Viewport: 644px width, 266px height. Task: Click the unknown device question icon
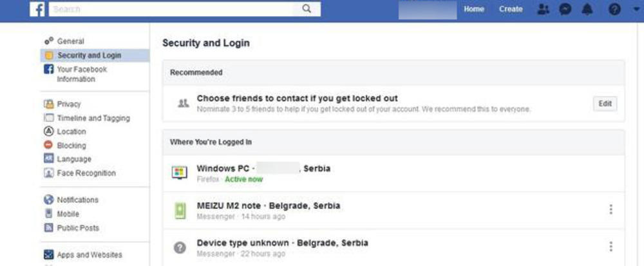tap(180, 247)
